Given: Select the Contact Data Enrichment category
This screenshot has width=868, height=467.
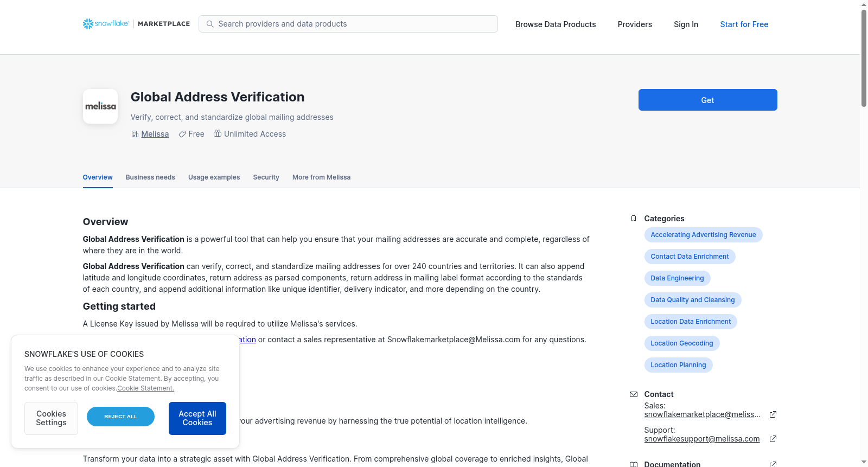Looking at the screenshot, I should (x=690, y=257).
